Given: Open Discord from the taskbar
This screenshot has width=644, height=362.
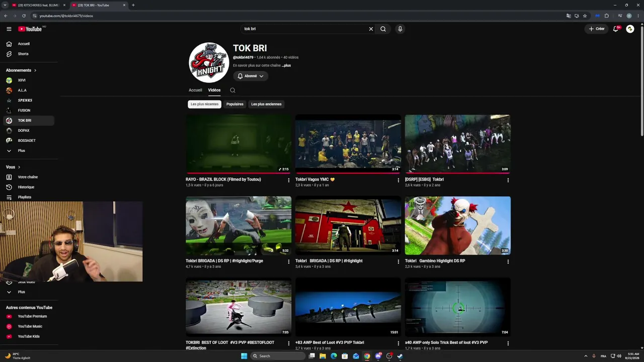Looking at the screenshot, I should point(378,356).
